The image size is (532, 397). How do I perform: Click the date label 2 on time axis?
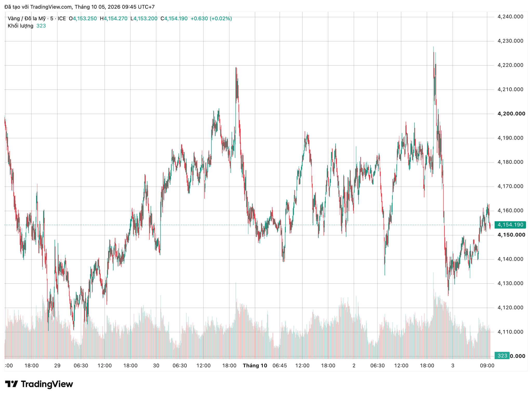pyautogui.click(x=354, y=366)
